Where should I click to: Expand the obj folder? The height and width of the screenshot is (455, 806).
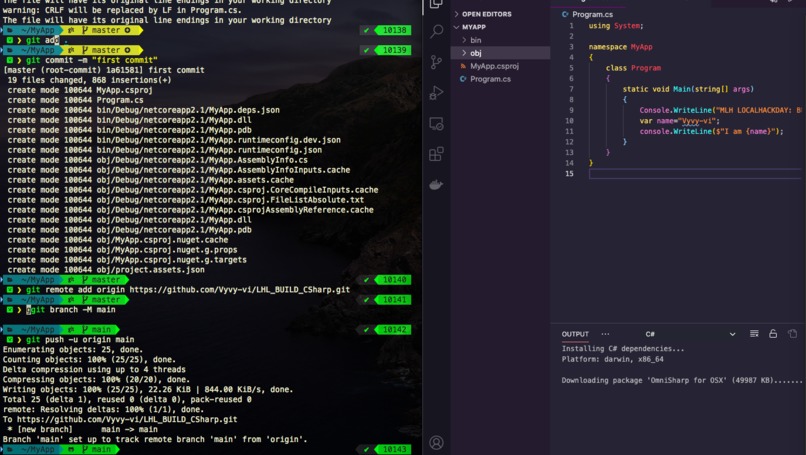point(500,53)
